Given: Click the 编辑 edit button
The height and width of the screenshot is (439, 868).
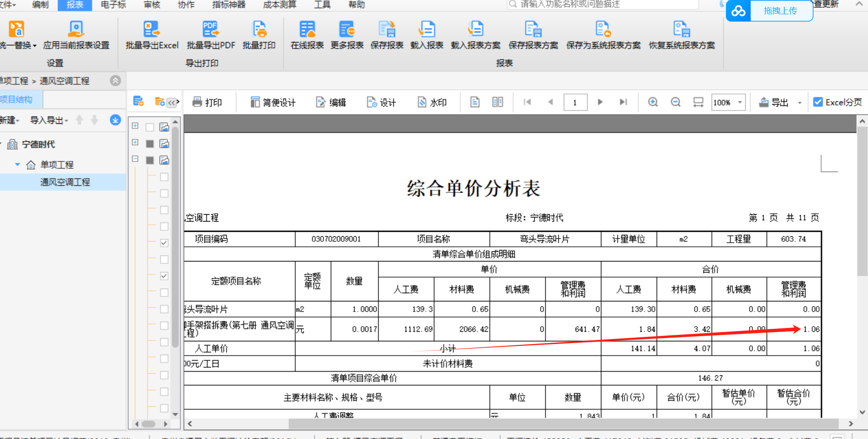Looking at the screenshot, I should pyautogui.click(x=331, y=102).
